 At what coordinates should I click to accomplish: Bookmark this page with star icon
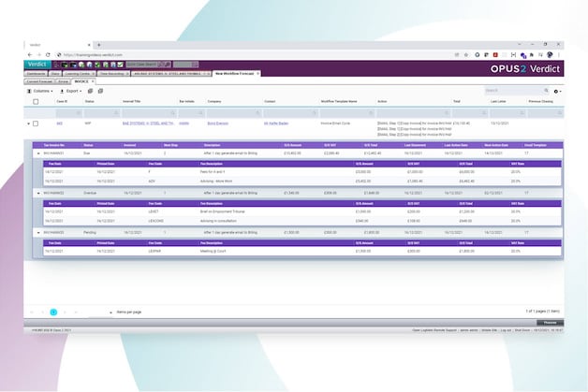pyautogui.click(x=466, y=54)
